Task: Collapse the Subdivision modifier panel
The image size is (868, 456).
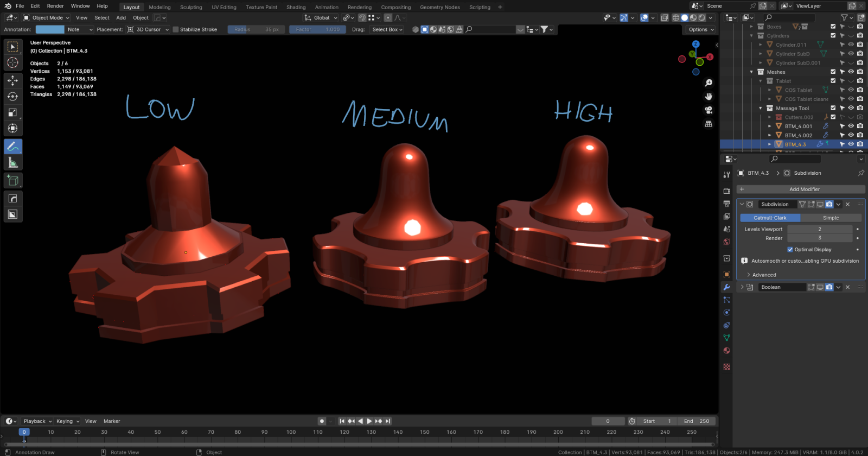Action: click(x=742, y=205)
